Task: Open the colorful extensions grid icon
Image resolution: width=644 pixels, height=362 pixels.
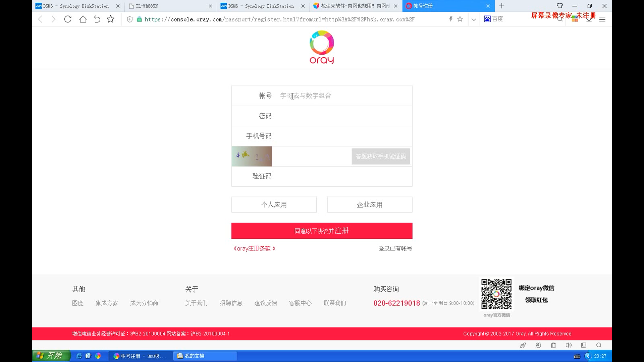Action: point(575,19)
